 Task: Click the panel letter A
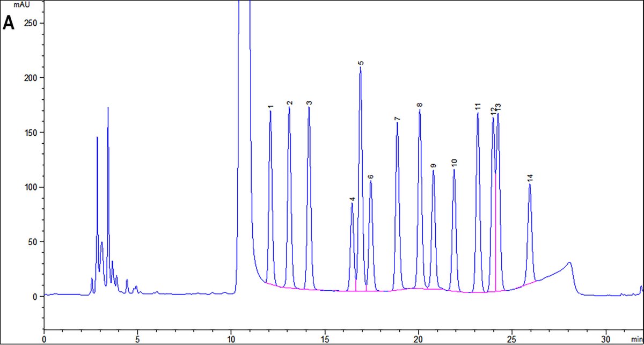pos(9,23)
